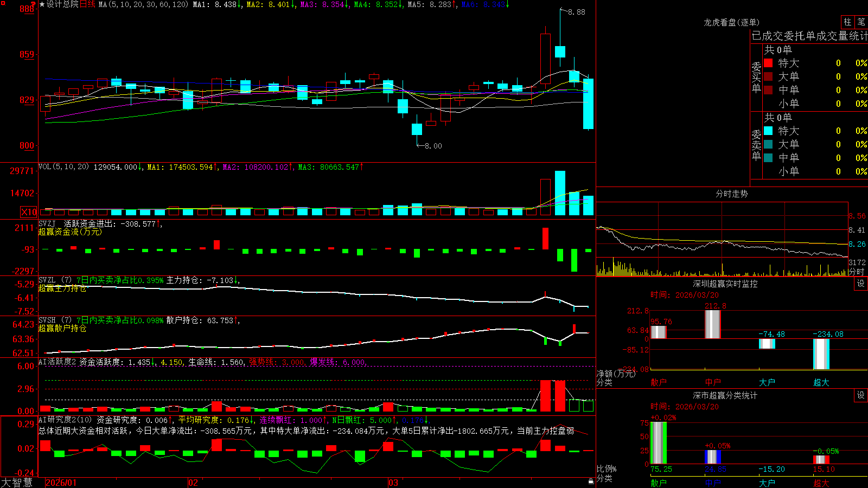Open settings (设) for 深市超赢分类统计

pos(861,395)
